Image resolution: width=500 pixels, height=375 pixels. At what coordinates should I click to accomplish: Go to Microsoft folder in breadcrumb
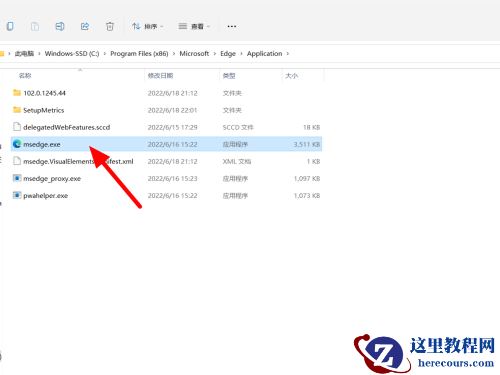pyautogui.click(x=194, y=53)
